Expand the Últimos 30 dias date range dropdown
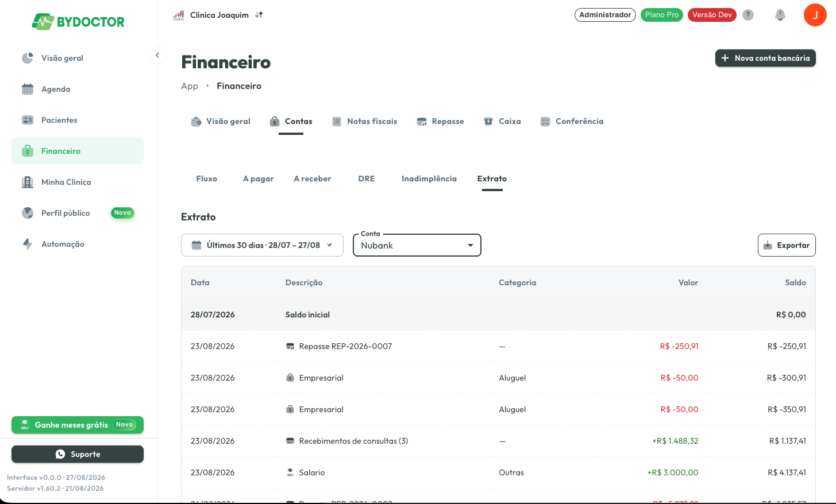 click(x=262, y=245)
